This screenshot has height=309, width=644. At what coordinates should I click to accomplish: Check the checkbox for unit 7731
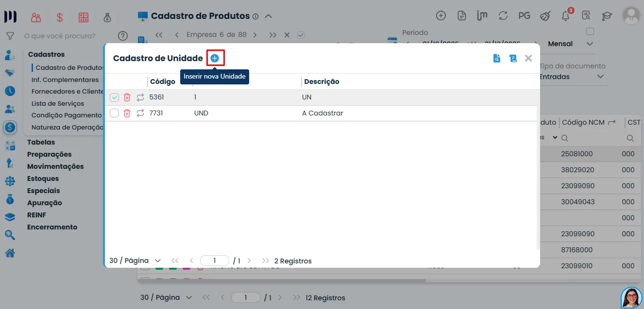point(114,113)
